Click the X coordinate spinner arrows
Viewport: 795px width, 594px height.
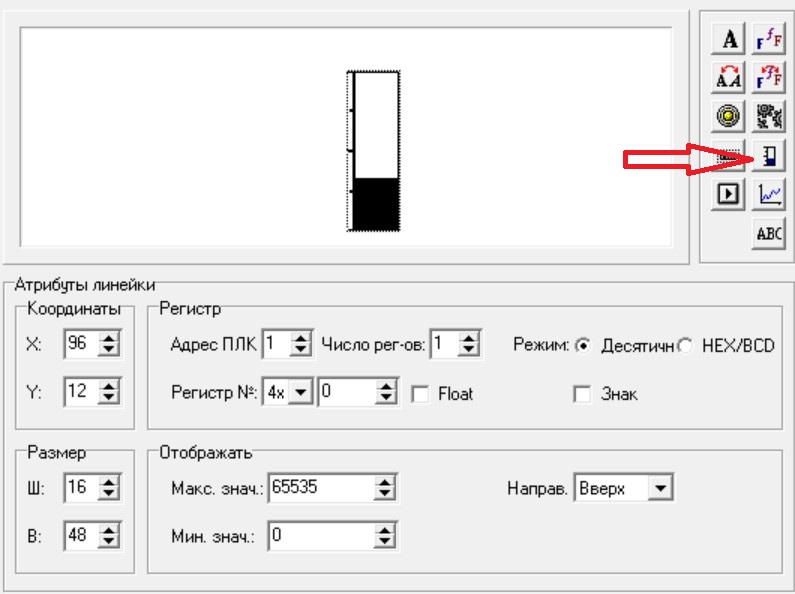click(110, 345)
